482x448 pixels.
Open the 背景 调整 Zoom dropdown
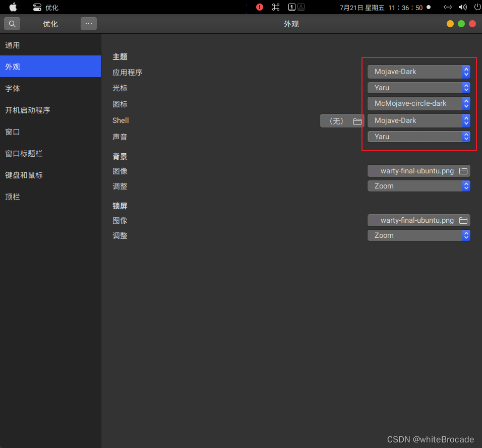click(418, 186)
